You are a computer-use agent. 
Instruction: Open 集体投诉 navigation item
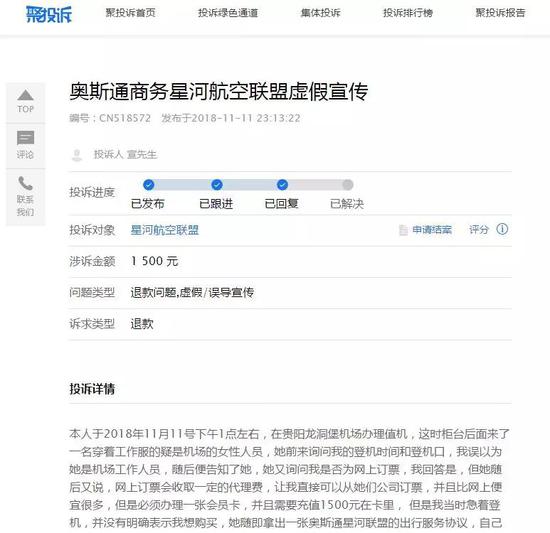click(x=320, y=13)
